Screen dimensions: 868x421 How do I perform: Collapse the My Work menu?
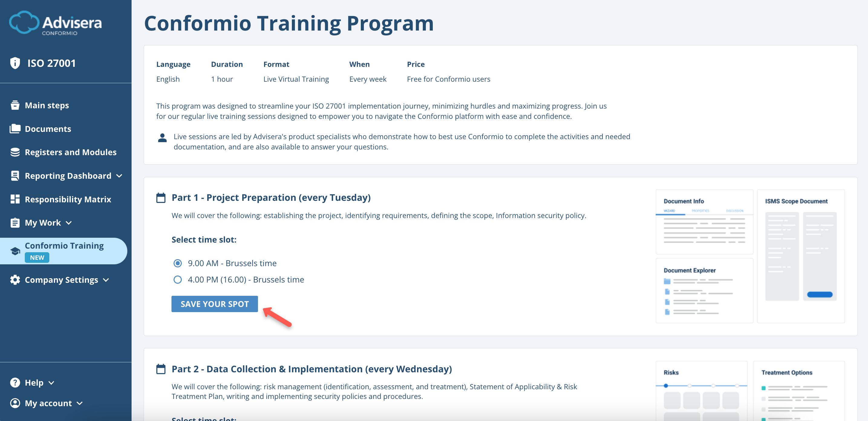(69, 223)
